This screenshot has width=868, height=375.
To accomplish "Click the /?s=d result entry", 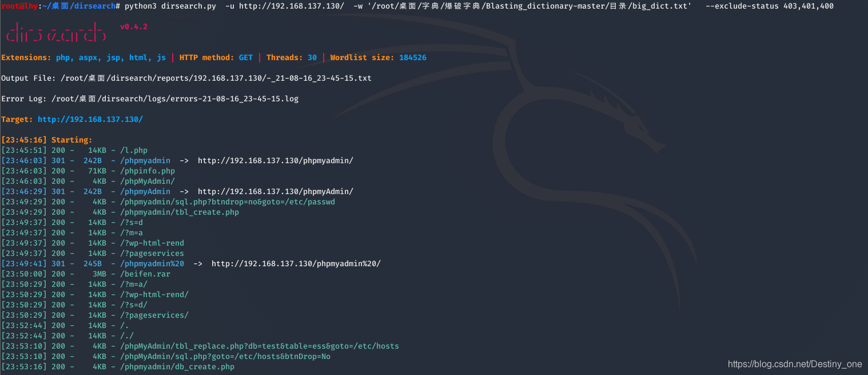I will pos(132,222).
